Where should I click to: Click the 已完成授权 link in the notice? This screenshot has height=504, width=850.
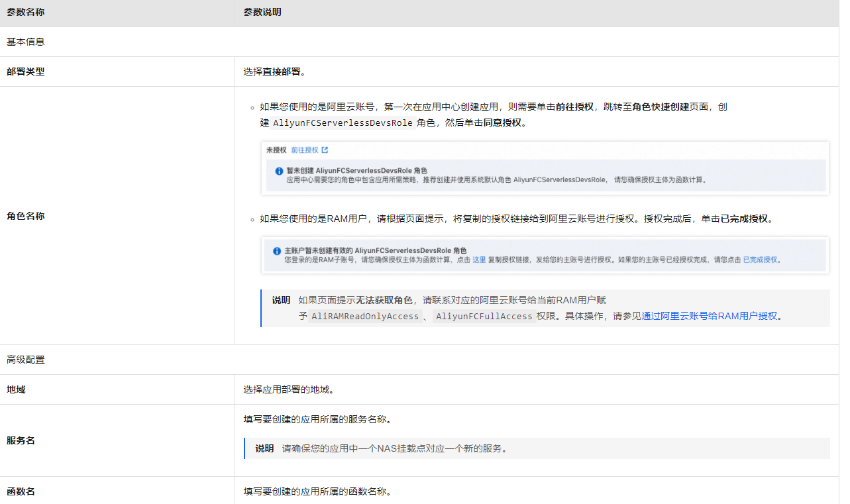coord(760,260)
